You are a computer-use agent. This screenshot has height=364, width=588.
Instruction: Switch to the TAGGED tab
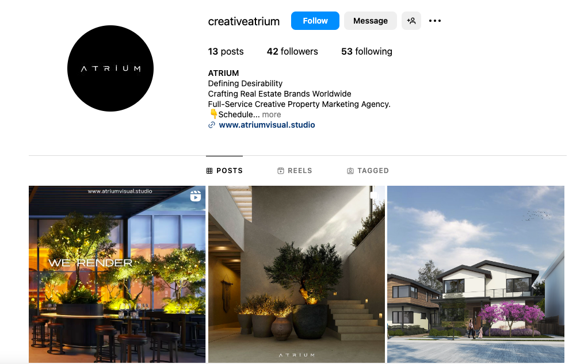click(x=368, y=171)
